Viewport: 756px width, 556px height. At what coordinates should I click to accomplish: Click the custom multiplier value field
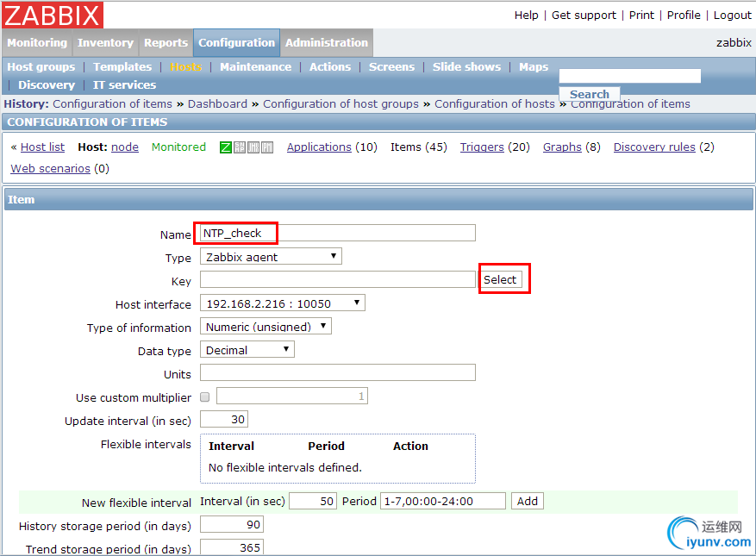291,396
